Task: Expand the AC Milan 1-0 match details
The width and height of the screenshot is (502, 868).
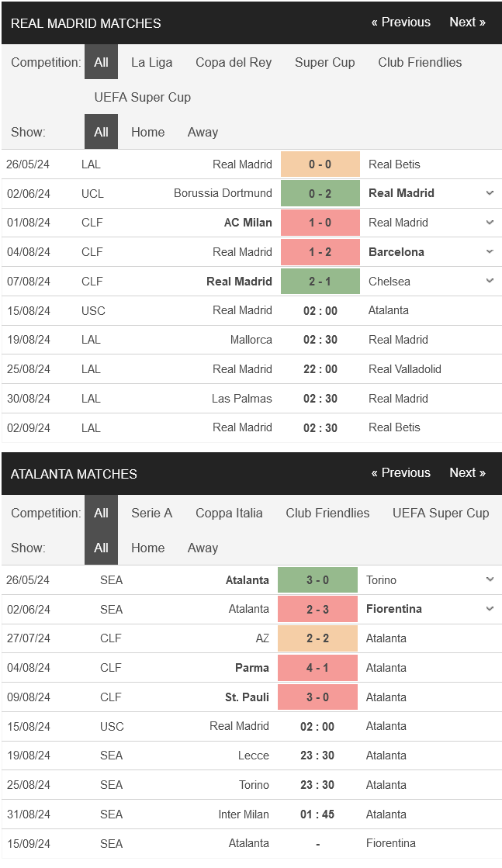Action: click(x=490, y=223)
